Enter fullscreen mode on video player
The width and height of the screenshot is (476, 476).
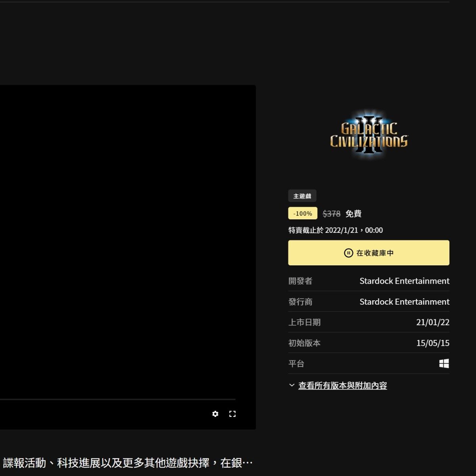click(232, 414)
